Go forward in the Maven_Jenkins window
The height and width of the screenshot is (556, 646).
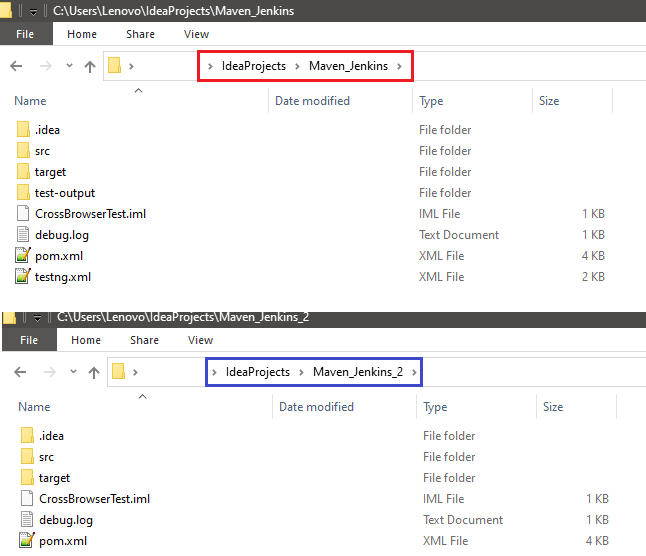46,66
